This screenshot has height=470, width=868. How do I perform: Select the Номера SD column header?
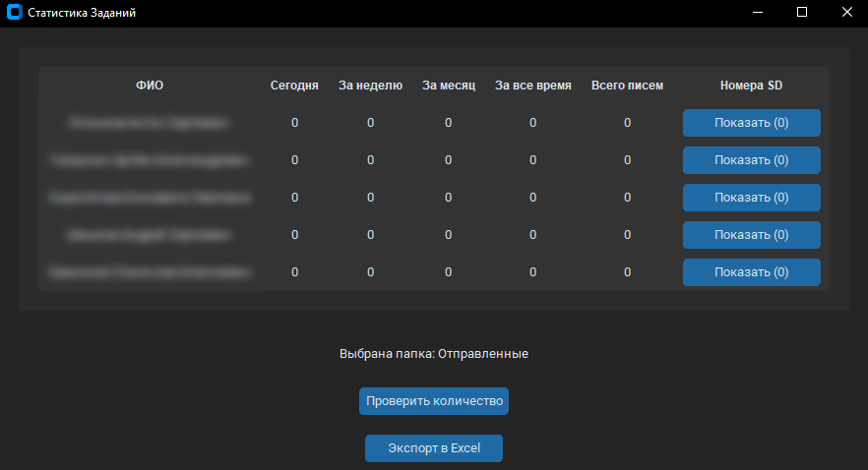[751, 86]
